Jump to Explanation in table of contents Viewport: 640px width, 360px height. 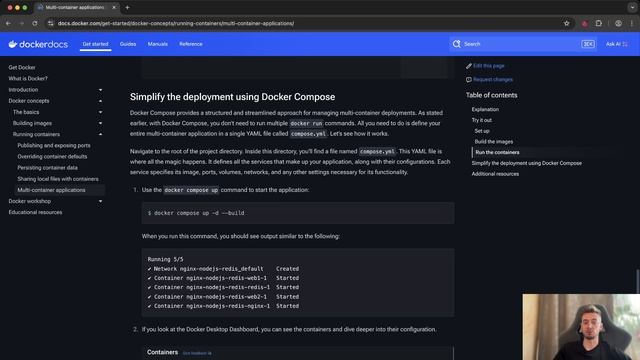[x=485, y=109]
